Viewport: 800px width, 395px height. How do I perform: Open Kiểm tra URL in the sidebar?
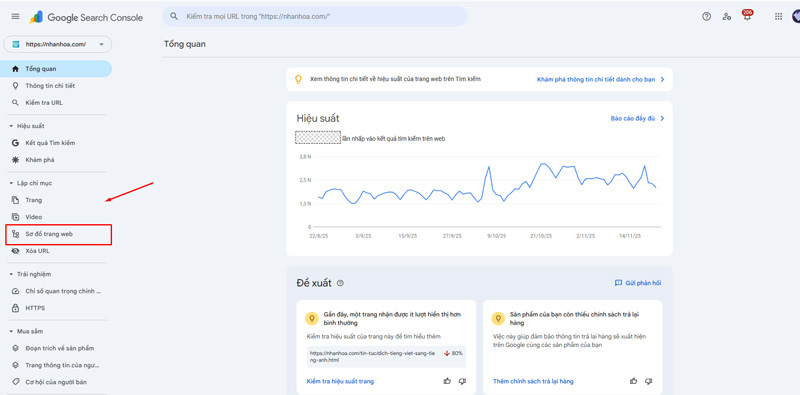(x=56, y=103)
